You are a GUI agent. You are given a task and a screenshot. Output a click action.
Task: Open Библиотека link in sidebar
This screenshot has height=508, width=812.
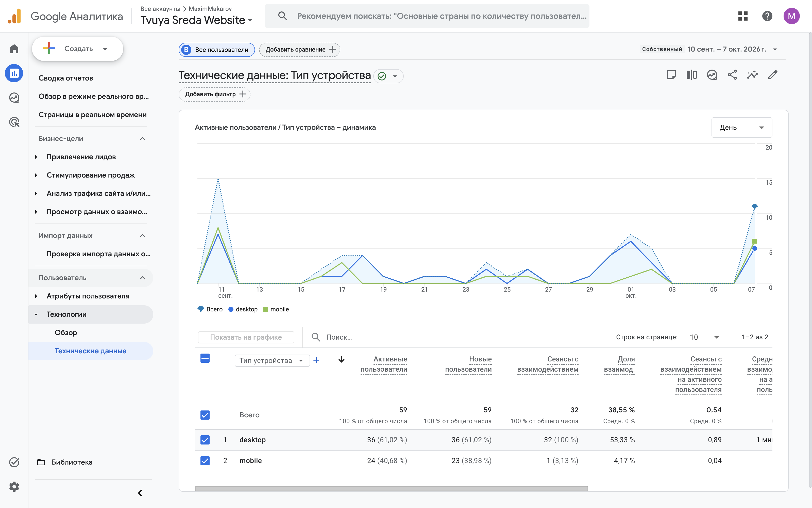[72, 462]
